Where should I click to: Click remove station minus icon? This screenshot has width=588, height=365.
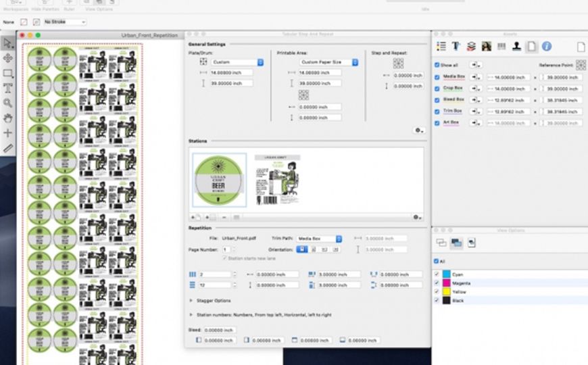point(224,217)
